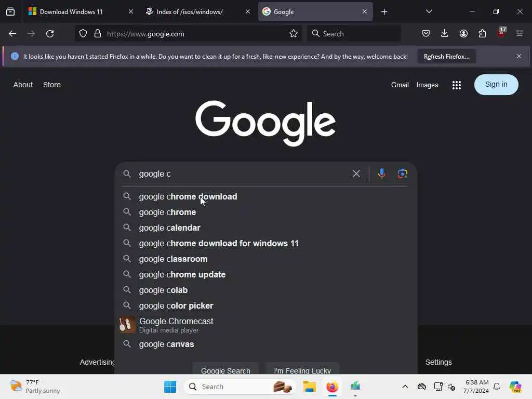This screenshot has width=532, height=399.
Task: Open the notifications bell in system tray
Action: 497,387
